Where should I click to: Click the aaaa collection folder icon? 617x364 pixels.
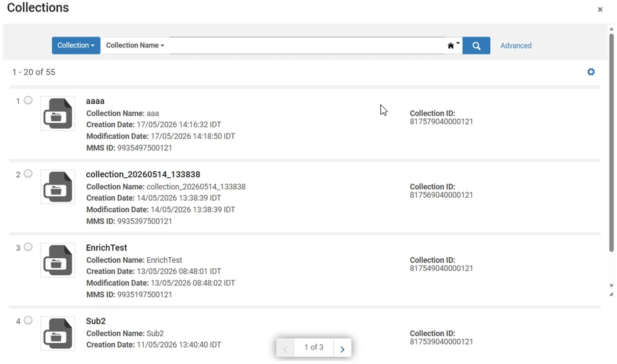coord(58,113)
